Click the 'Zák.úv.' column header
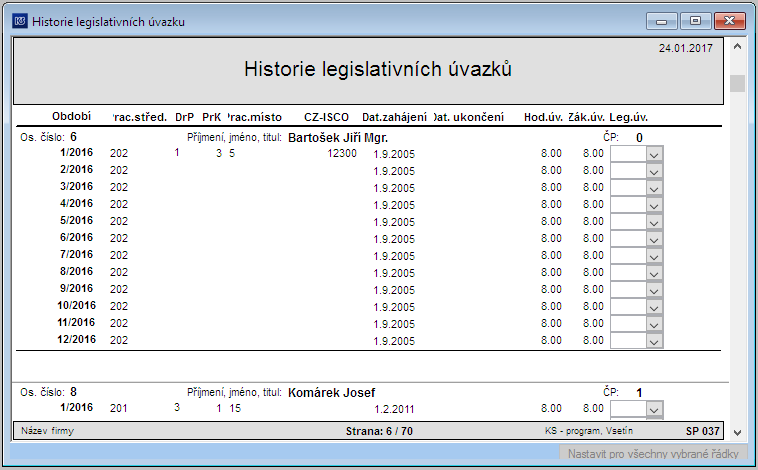This screenshot has width=758, height=470. pos(586,118)
